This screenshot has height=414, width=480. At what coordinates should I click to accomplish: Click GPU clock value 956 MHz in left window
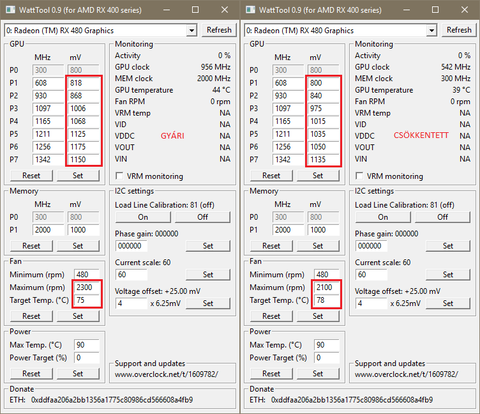coord(215,67)
